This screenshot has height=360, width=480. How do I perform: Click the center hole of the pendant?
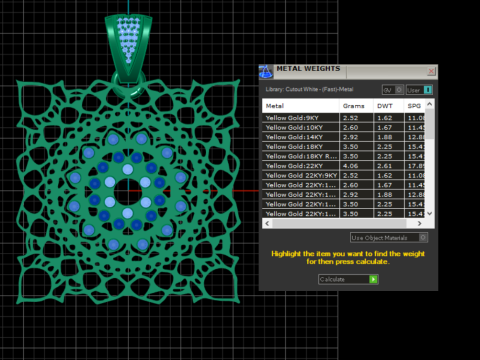pos(128,192)
